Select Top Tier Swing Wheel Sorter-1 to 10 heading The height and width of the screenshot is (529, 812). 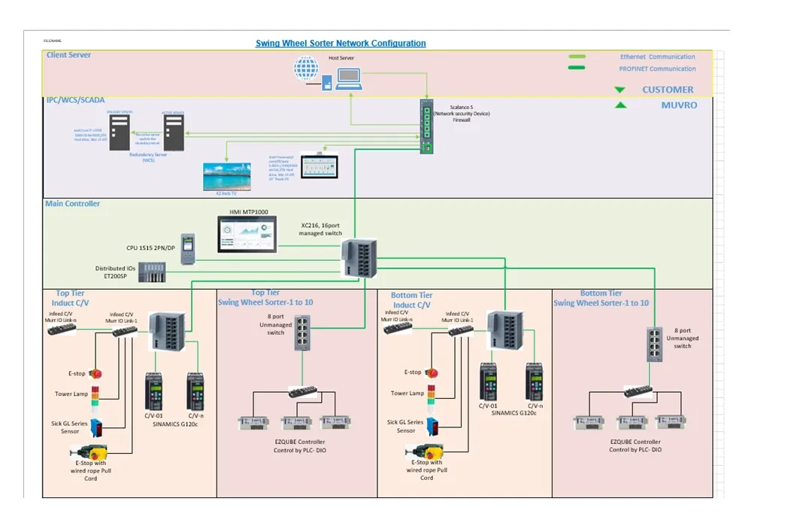coord(265,297)
